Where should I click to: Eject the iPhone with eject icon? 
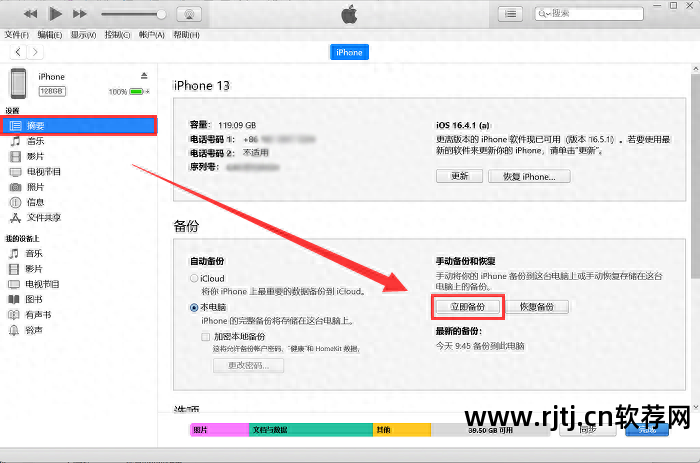pos(144,75)
